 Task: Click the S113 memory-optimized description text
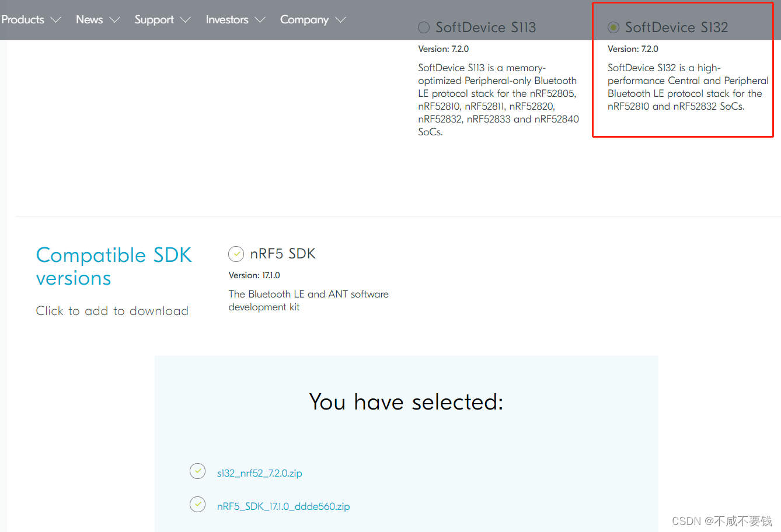click(498, 100)
